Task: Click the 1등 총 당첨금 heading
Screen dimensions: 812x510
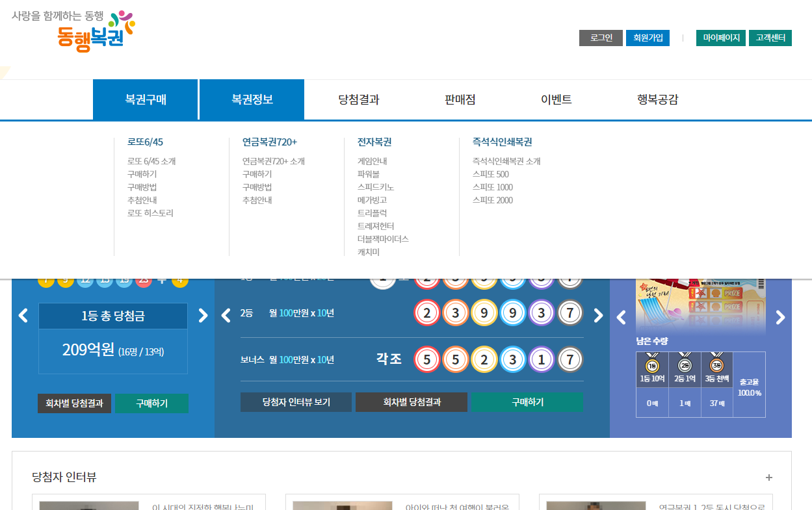Action: [113, 316]
